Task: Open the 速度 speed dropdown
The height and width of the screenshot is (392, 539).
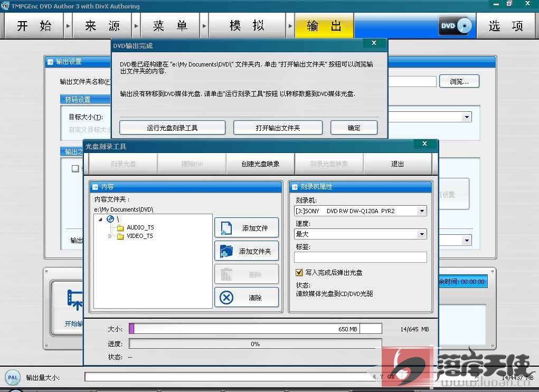Action: click(422, 234)
